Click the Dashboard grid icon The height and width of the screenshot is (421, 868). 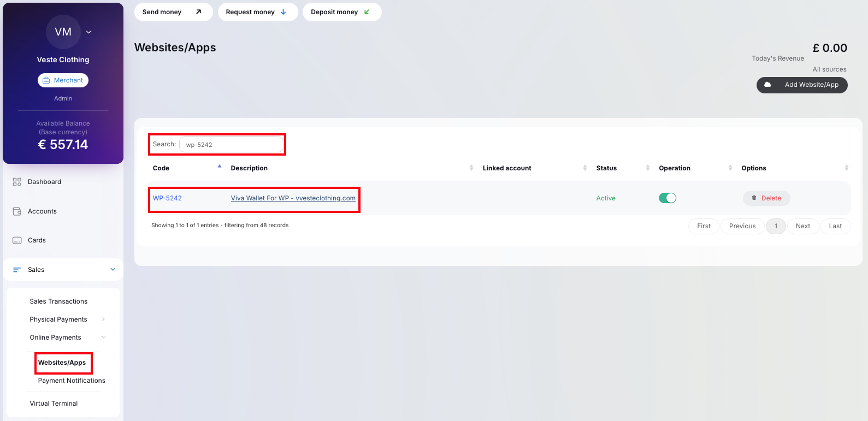click(x=17, y=182)
